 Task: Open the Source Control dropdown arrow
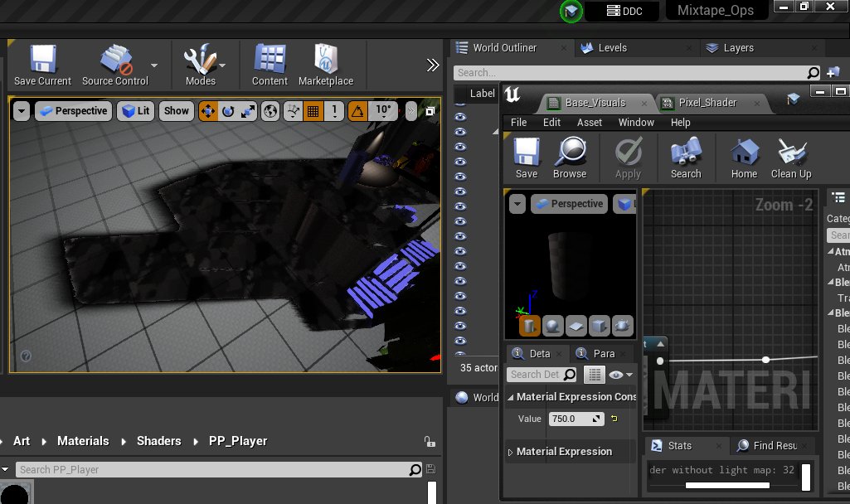[x=154, y=65]
